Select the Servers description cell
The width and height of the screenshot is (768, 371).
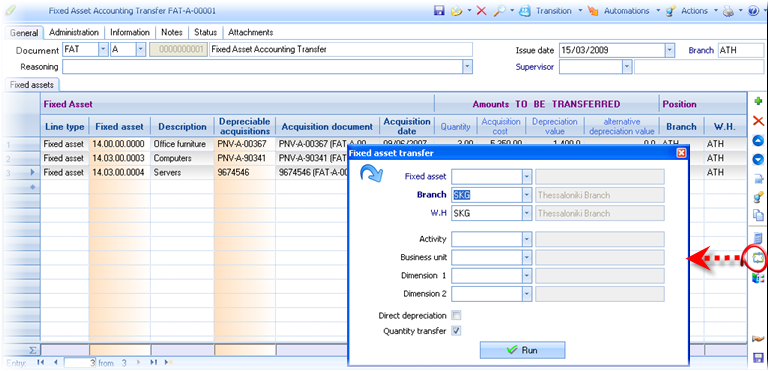[x=182, y=173]
